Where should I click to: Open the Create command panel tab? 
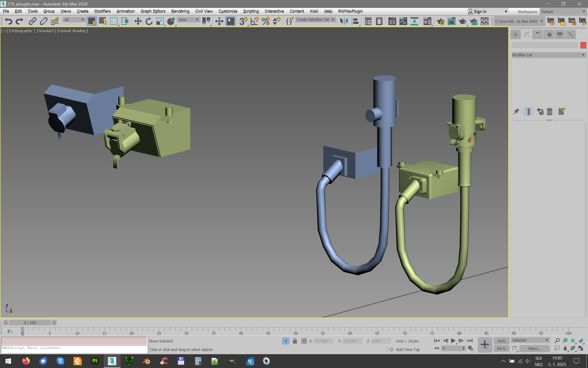pos(516,35)
